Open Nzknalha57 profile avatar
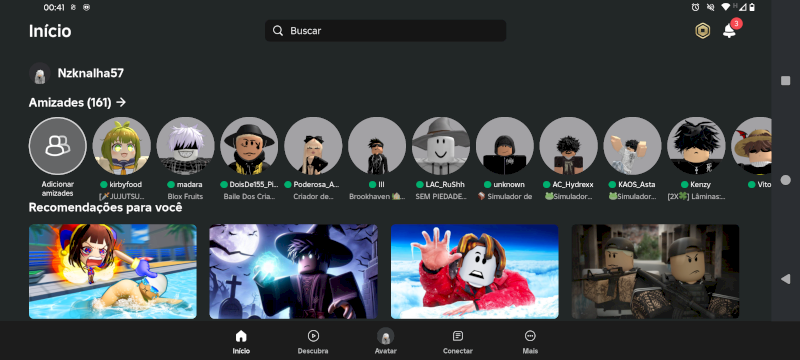 coord(40,73)
